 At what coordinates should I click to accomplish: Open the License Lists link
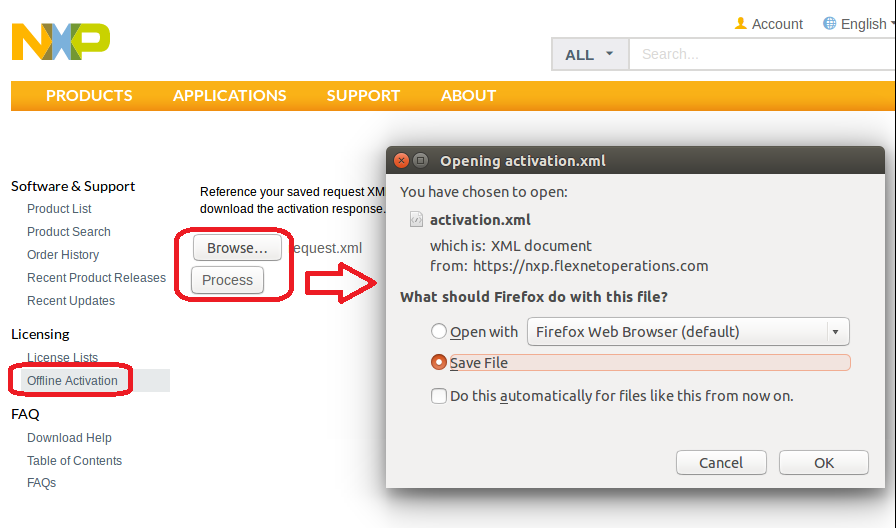pyautogui.click(x=62, y=357)
